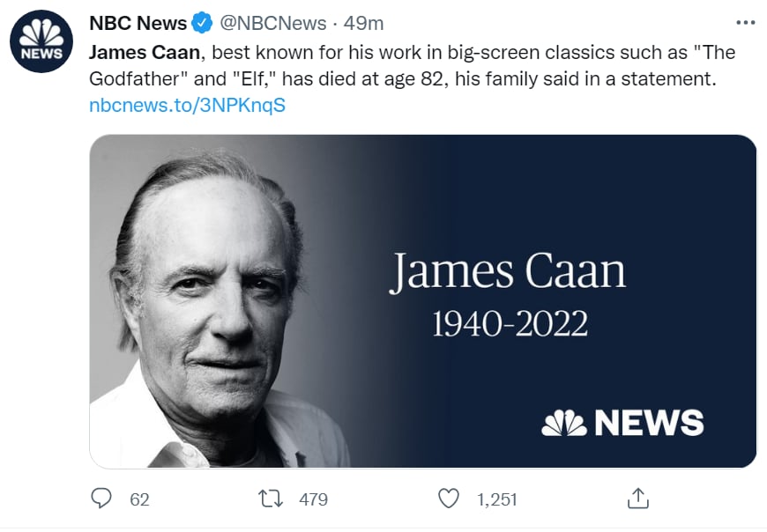Click the 62 replies count
Image resolution: width=767 pixels, height=532 pixels.
[x=139, y=499]
